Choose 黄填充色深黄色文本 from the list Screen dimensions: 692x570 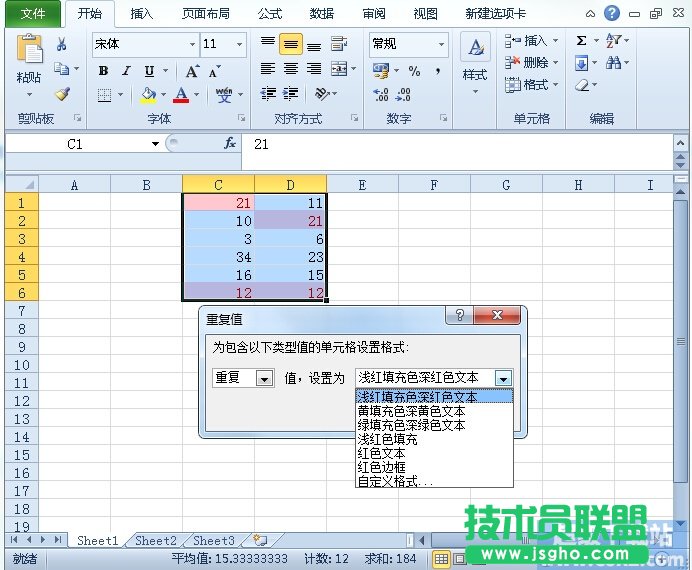[x=411, y=411]
